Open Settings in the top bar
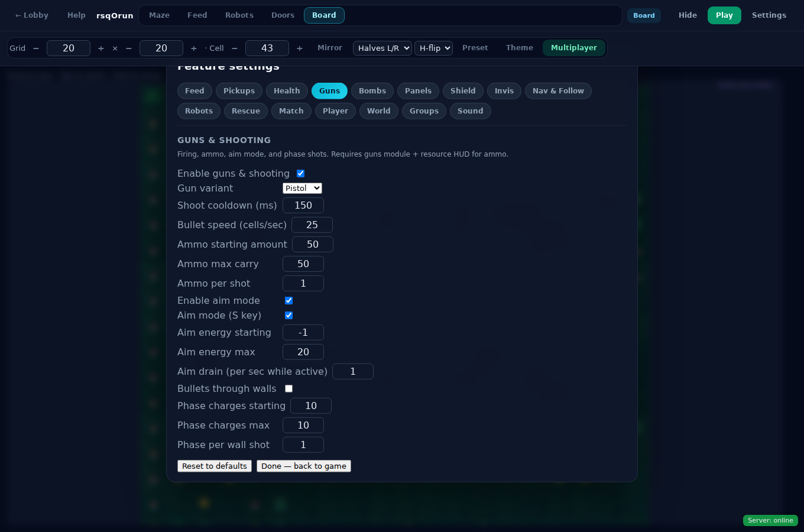804x532 pixels. 769,15
